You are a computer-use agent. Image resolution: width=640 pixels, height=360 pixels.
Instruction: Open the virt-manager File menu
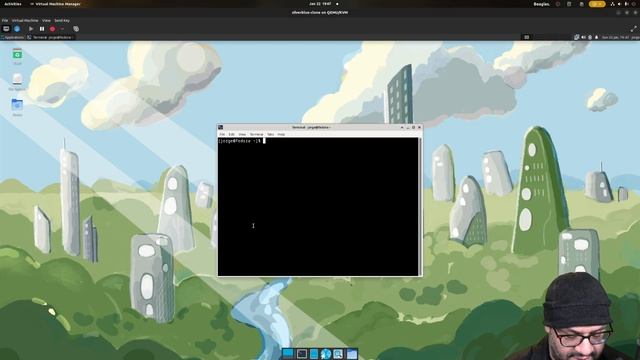coord(5,20)
